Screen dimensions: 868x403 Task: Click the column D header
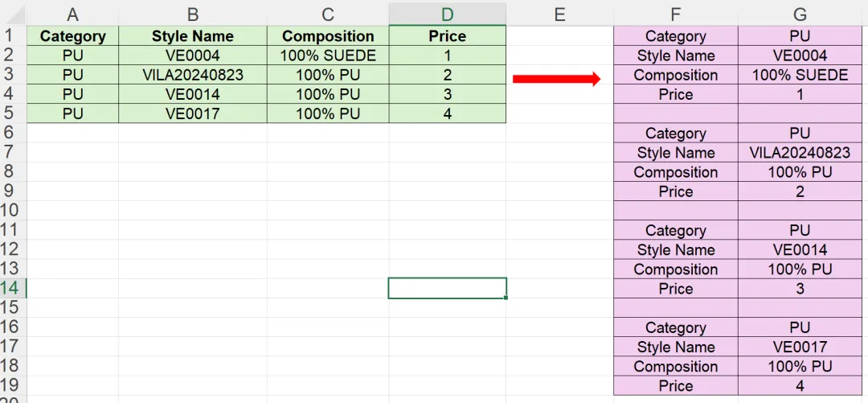click(x=447, y=14)
